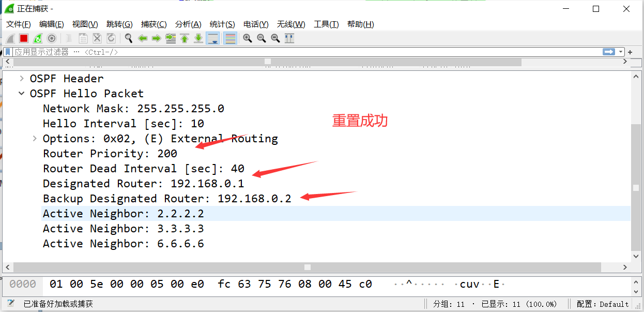Click the reload capture file icon
Viewport: 644px width, 312px height.
111,38
